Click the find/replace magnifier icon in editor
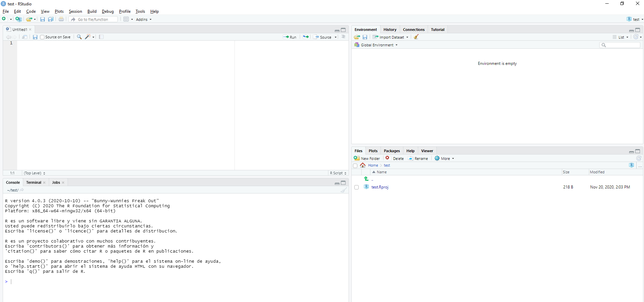The height and width of the screenshot is (302, 644). [x=79, y=37]
